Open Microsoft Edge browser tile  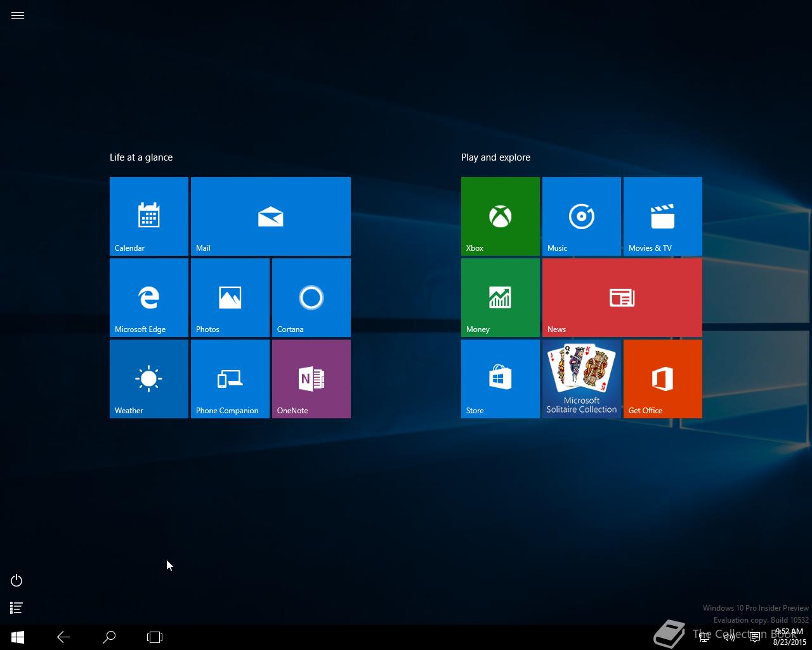148,297
